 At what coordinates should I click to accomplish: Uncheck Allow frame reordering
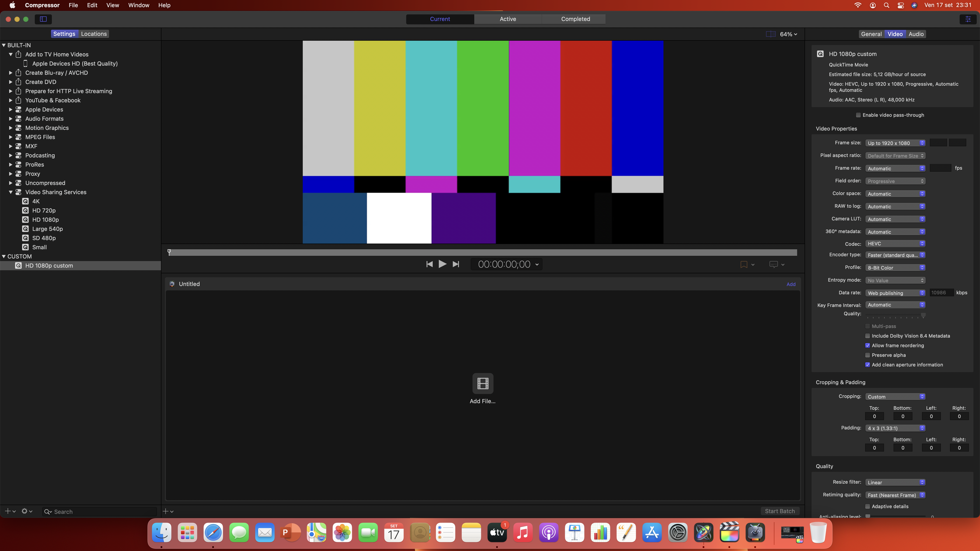[x=867, y=346]
